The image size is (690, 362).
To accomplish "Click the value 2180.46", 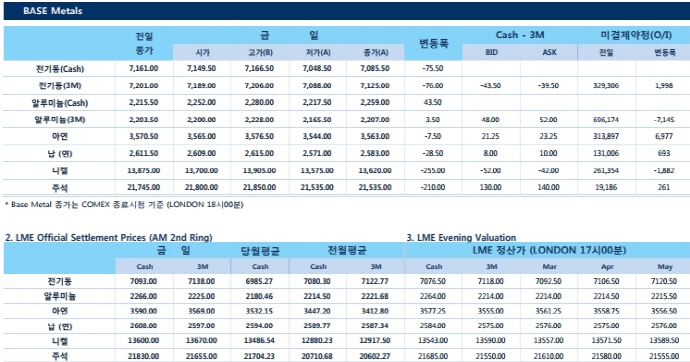I will coord(259,296).
